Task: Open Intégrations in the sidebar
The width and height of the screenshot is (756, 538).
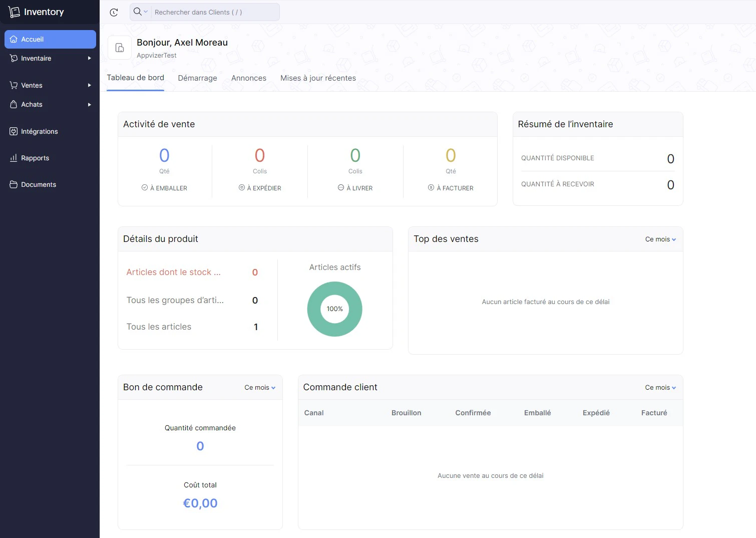Action: [50, 131]
